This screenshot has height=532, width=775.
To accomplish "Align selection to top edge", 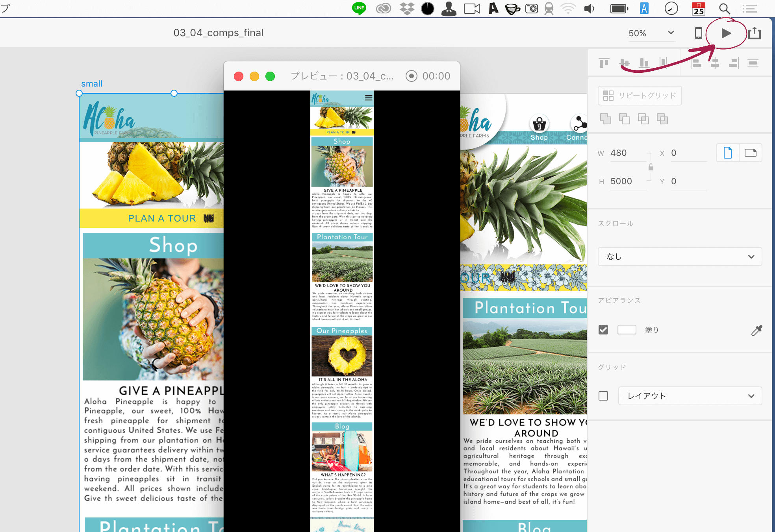I will pos(604,63).
